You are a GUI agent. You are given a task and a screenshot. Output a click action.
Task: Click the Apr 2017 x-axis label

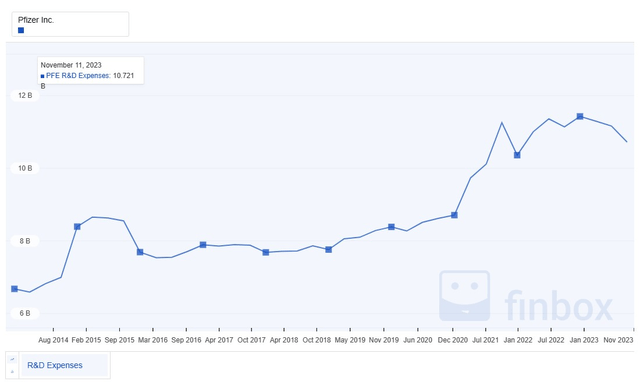[219, 340]
